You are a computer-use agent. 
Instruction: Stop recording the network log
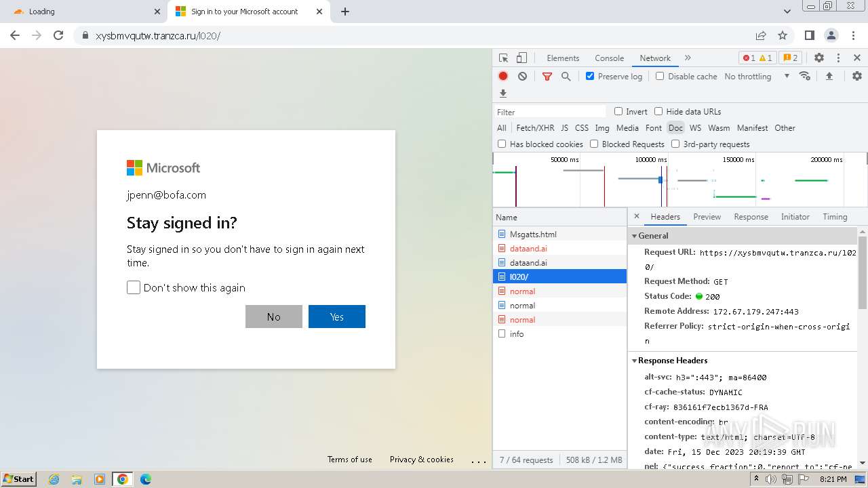(x=503, y=77)
